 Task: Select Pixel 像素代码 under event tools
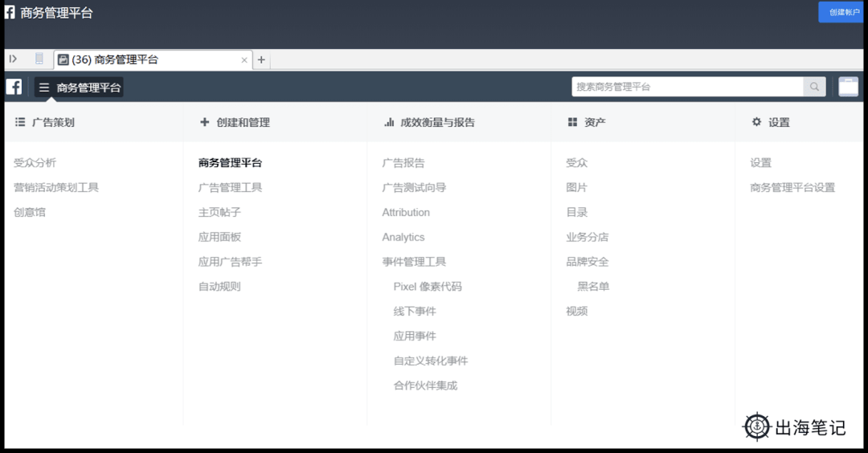point(427,287)
